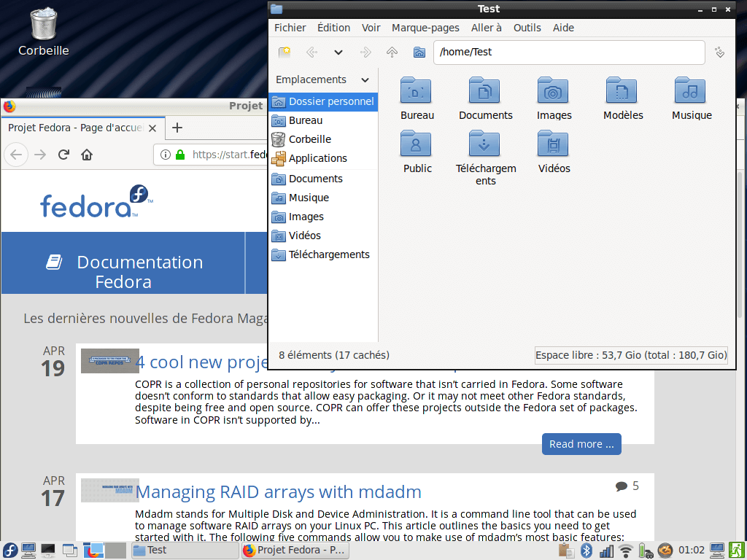The width and height of the screenshot is (747, 560).
Task: Click the clock showing 01:02
Action: pos(692,551)
